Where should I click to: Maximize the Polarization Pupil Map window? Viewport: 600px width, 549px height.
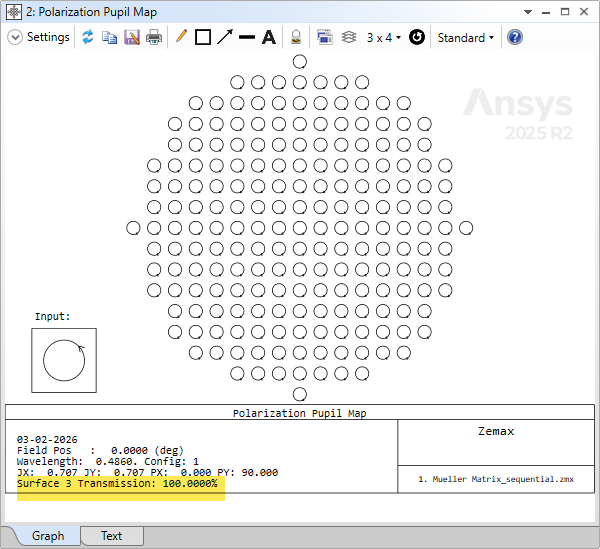pyautogui.click(x=565, y=12)
